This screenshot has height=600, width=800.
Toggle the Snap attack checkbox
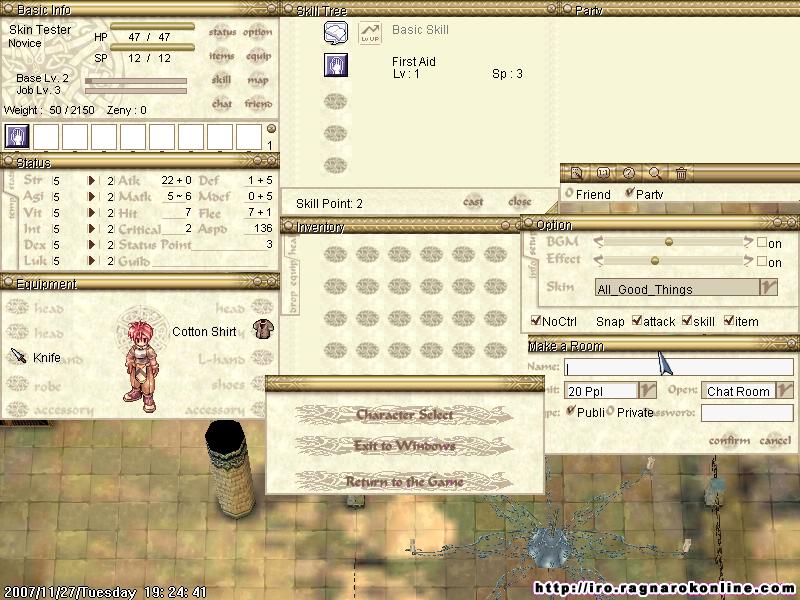[x=637, y=320]
